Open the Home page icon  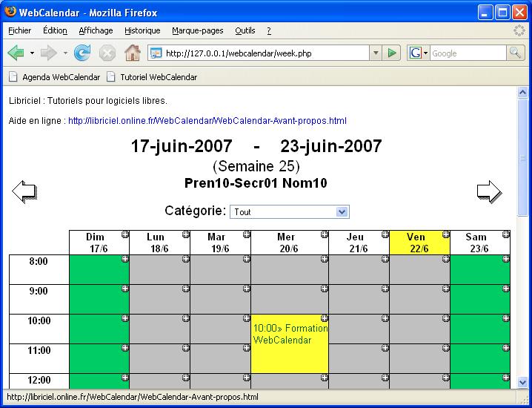[133, 53]
